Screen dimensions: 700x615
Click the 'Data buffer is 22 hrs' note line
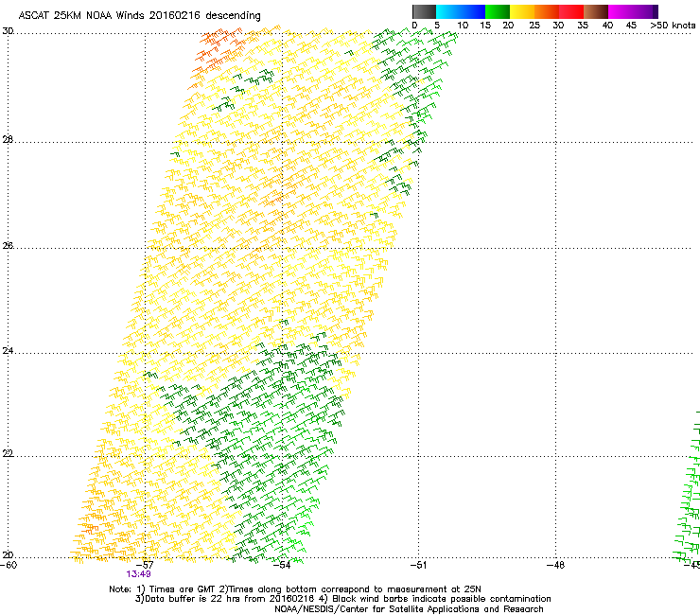pos(342,599)
